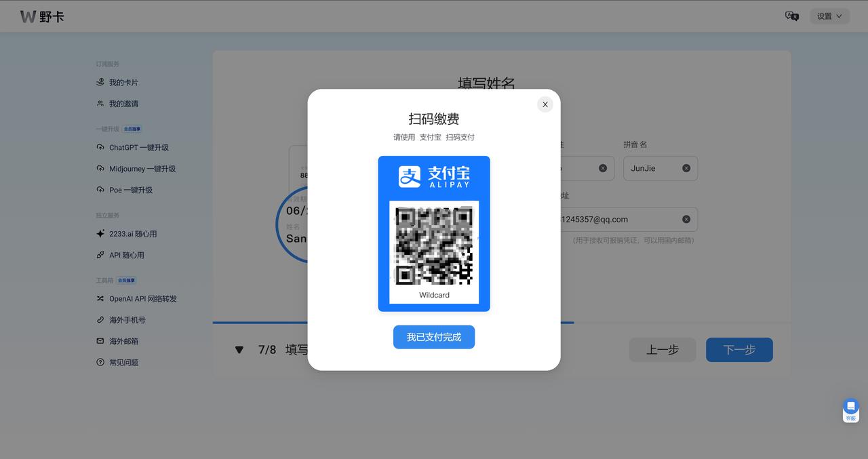Click the Alipay logo in payment card

pyautogui.click(x=434, y=177)
